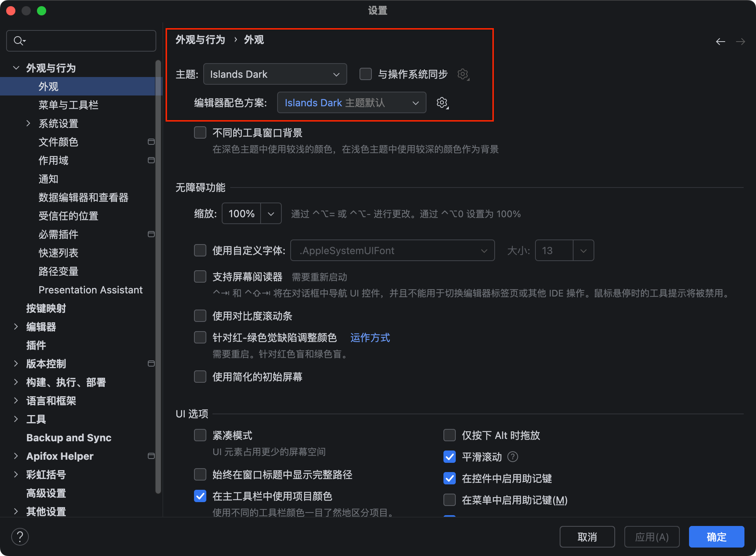Enable the 与操作系统同步 checkbox
This screenshot has width=756, height=556.
click(365, 74)
